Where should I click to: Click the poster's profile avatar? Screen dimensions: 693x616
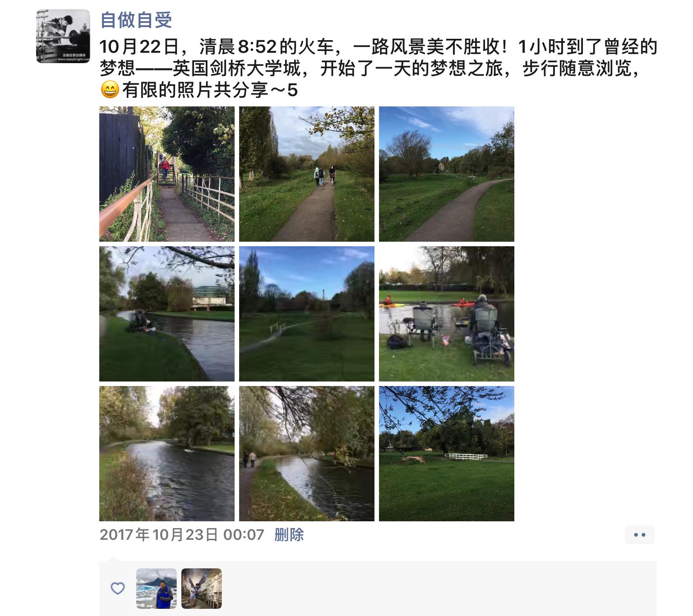(63, 36)
